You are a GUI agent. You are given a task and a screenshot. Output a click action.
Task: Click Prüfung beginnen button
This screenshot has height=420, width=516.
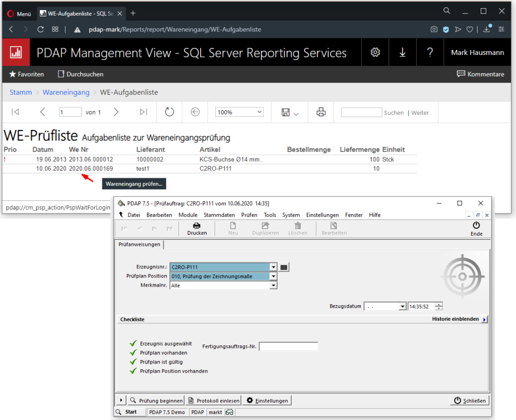click(x=156, y=400)
